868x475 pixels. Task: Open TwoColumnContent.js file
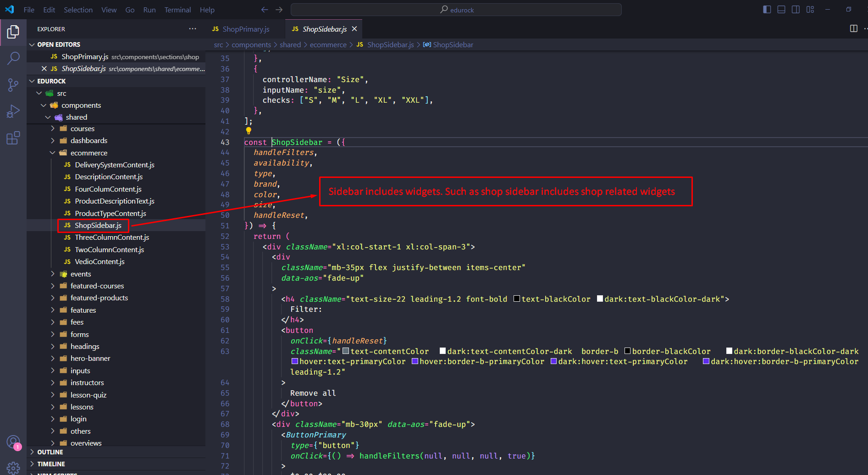coord(109,250)
